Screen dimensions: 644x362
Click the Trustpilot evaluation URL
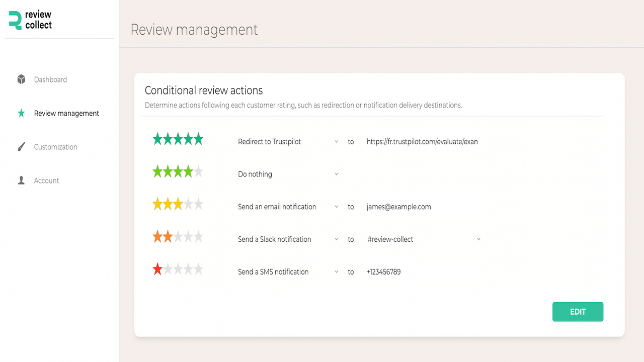pyautogui.click(x=423, y=141)
